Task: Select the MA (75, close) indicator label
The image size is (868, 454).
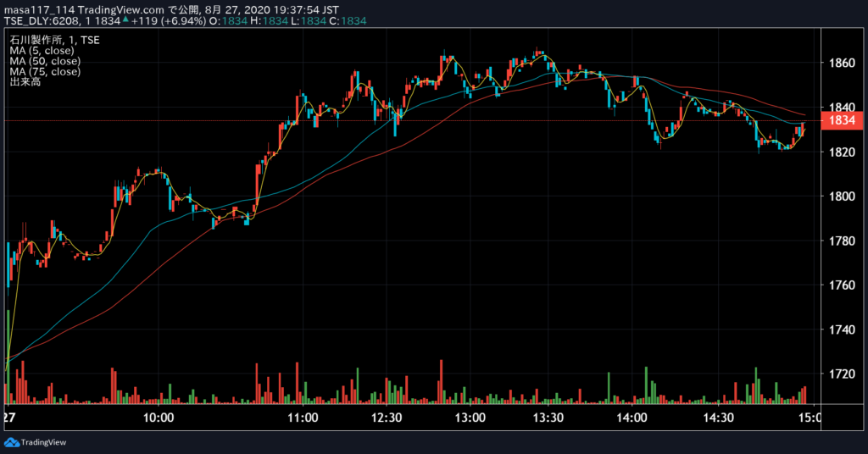Action: [x=45, y=71]
